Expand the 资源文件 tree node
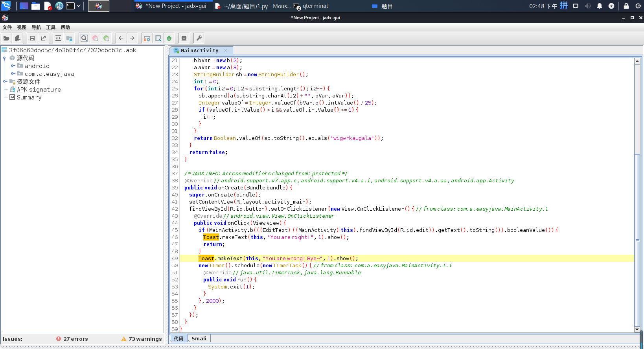This screenshot has width=644, height=349. coord(5,82)
